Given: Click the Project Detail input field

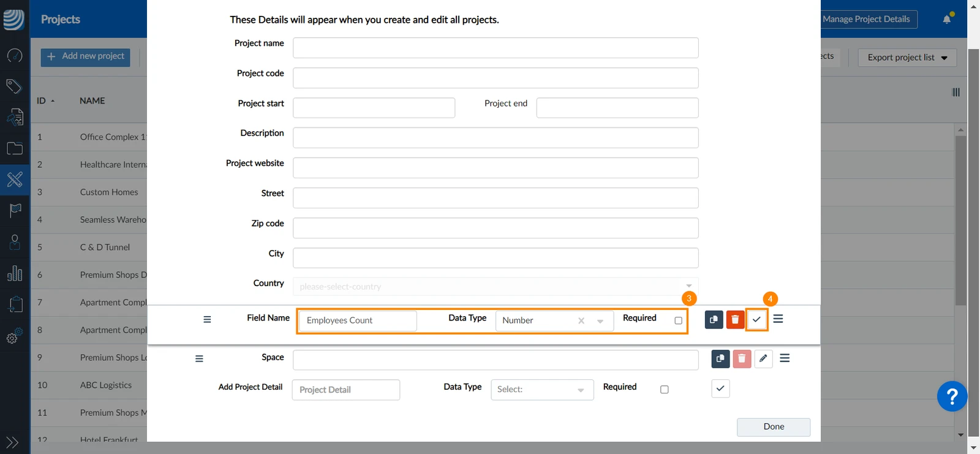Looking at the screenshot, I should (x=346, y=390).
